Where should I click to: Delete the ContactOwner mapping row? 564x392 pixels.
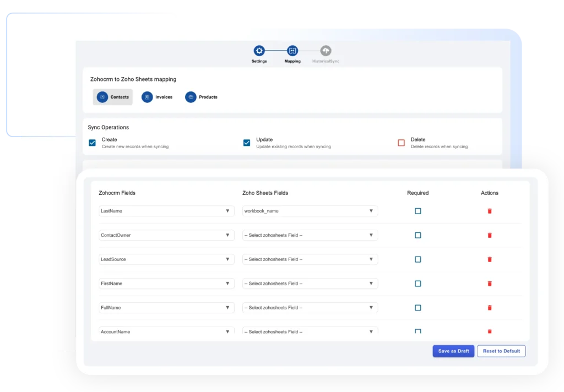(x=489, y=235)
